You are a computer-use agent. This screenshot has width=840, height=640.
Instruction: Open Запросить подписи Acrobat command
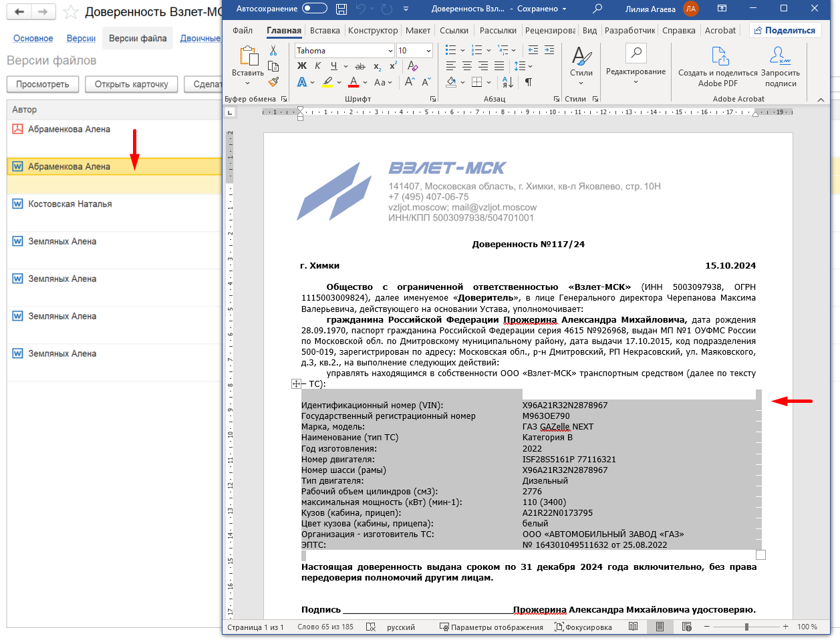(x=781, y=67)
